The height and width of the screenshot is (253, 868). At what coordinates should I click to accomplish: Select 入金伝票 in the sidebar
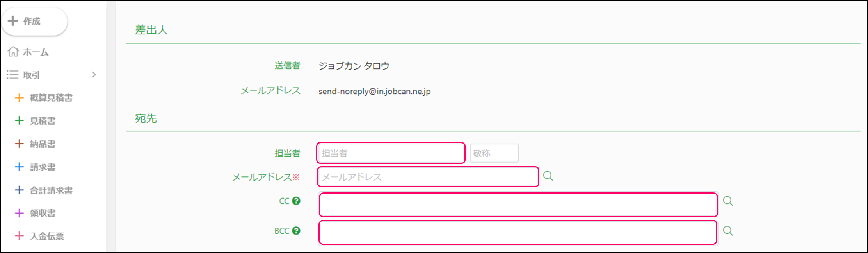[x=47, y=236]
